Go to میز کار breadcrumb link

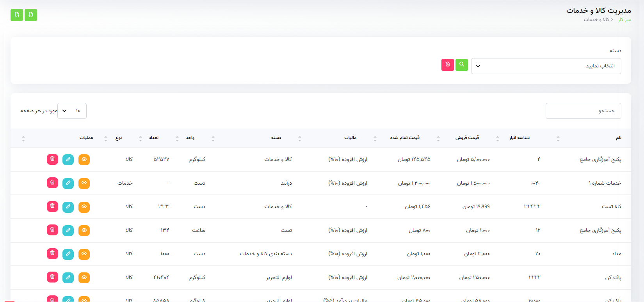pyautogui.click(x=624, y=20)
